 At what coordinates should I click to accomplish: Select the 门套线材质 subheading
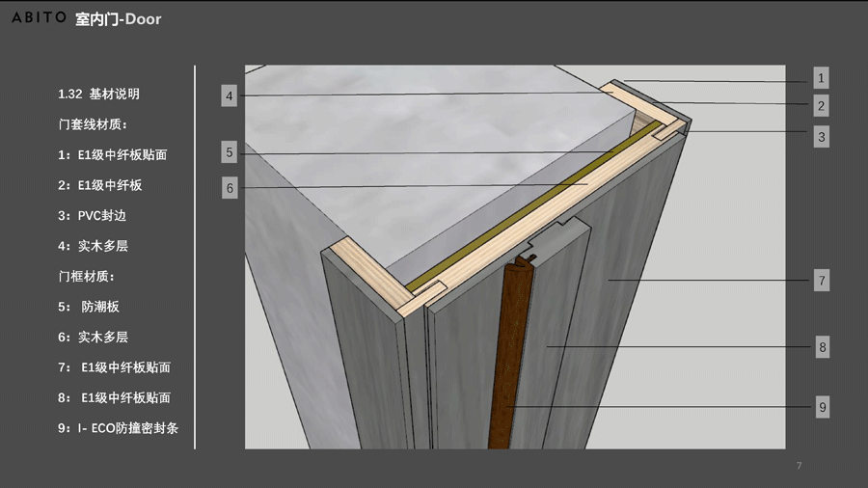[93, 124]
